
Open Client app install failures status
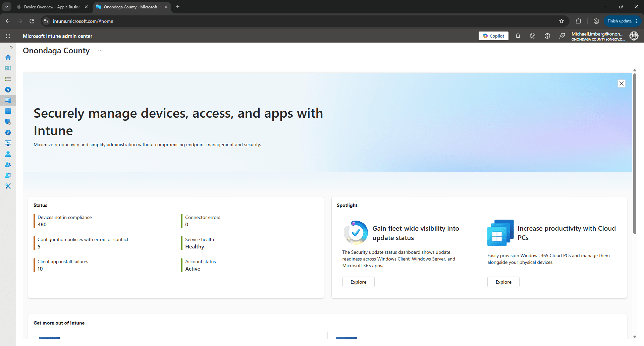(x=63, y=265)
